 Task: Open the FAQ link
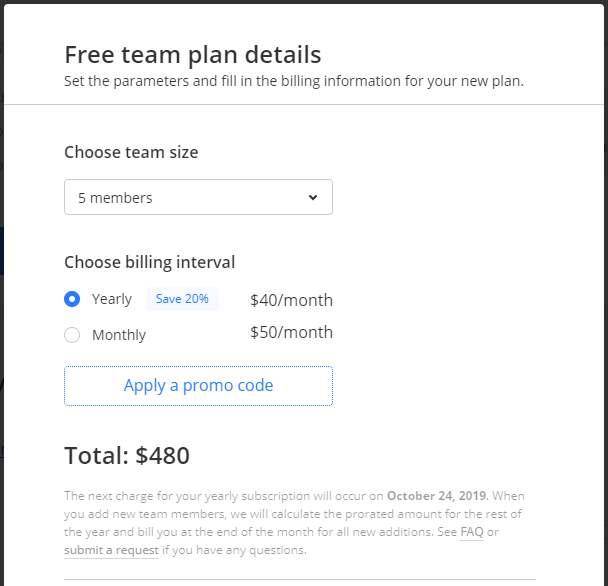click(x=472, y=532)
